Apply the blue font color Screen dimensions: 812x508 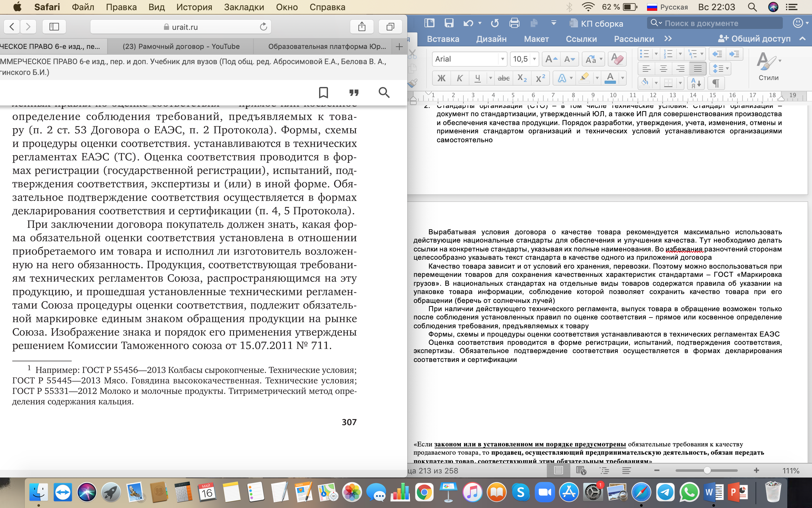[x=610, y=78]
